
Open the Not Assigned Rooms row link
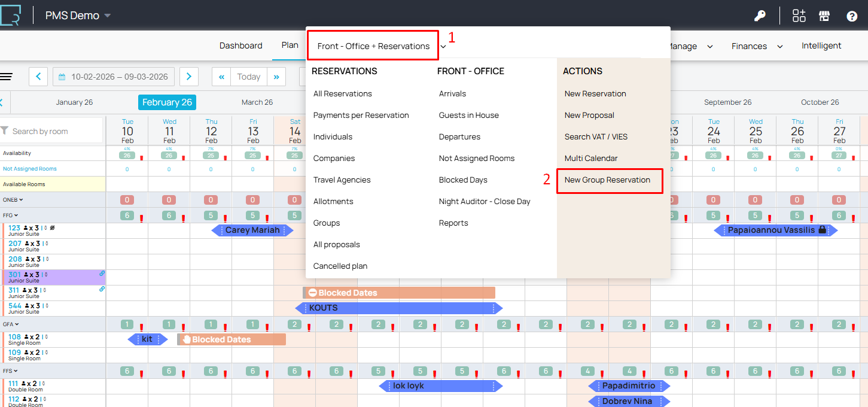click(26, 169)
